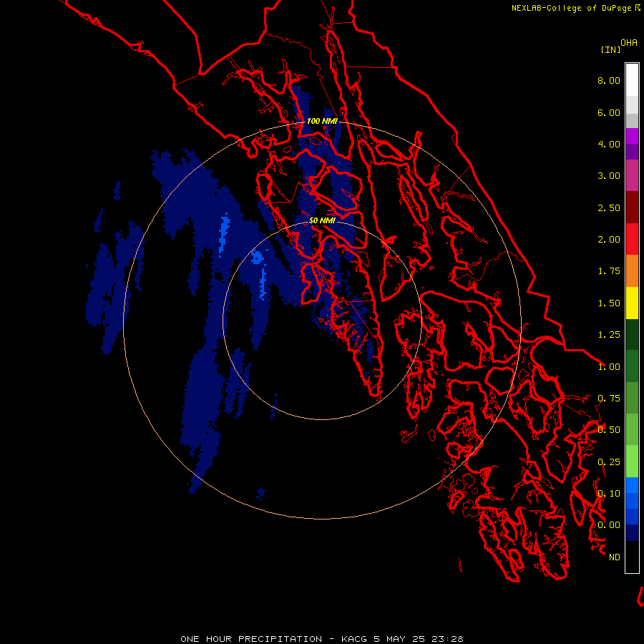Click the 0.10 legend value
Screen dimensions: 644x644
coord(609,494)
